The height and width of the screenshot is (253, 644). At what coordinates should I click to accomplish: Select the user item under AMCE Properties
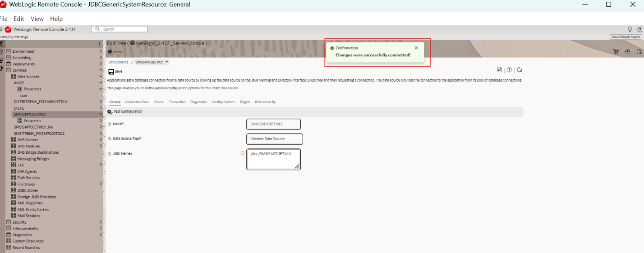tap(24, 96)
